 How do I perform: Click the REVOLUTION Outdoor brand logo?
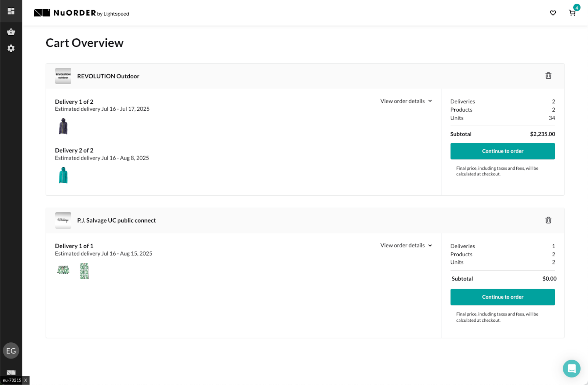click(x=63, y=76)
